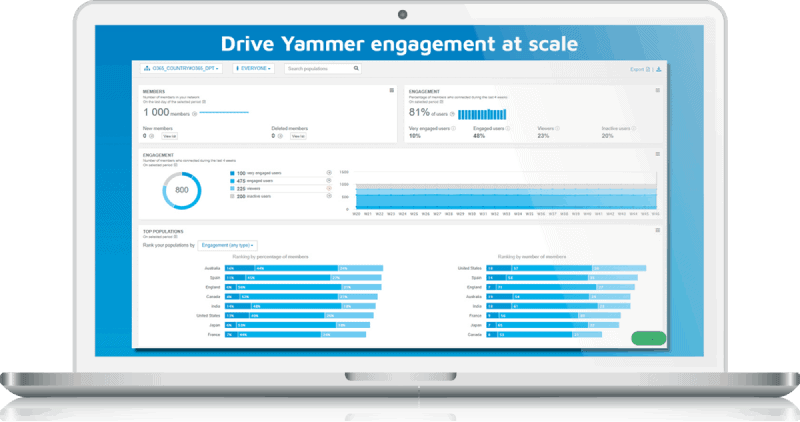This screenshot has width=800, height=422.
Task: Click United States bar in number ranking
Action: click(566, 268)
